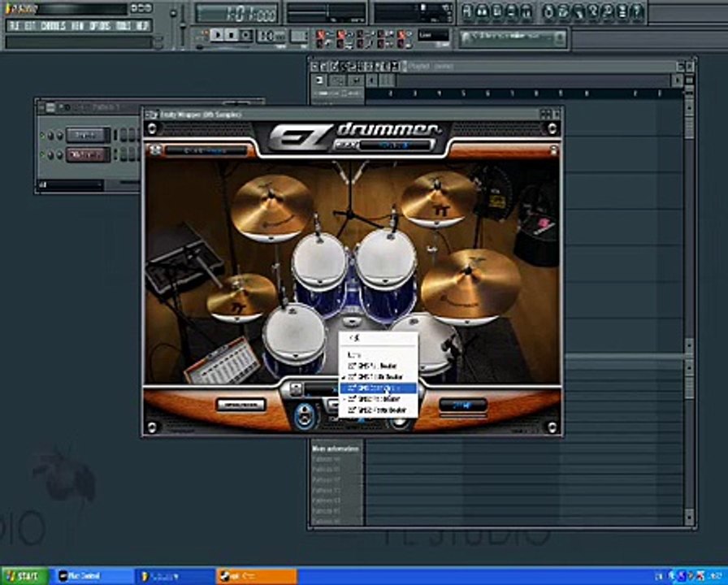The width and height of the screenshot is (728, 585).
Task: Click the Stop button in the transport
Action: (231, 35)
